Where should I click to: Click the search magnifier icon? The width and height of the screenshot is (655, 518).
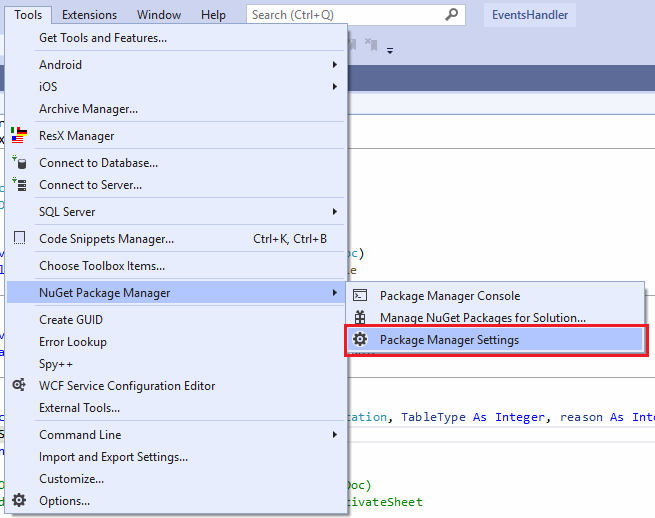coord(451,15)
